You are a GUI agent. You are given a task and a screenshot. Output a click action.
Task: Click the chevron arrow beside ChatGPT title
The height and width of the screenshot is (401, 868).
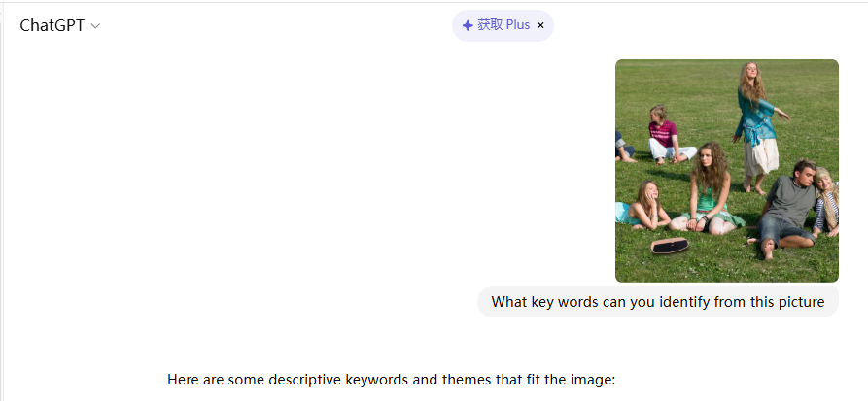pos(95,26)
